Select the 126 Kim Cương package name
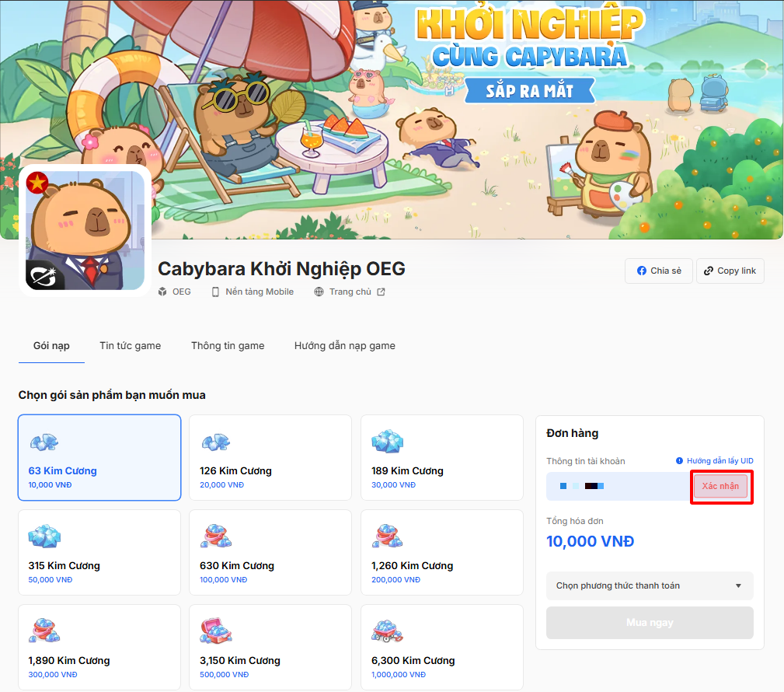Viewport: 784px width, 692px height. pyautogui.click(x=235, y=471)
